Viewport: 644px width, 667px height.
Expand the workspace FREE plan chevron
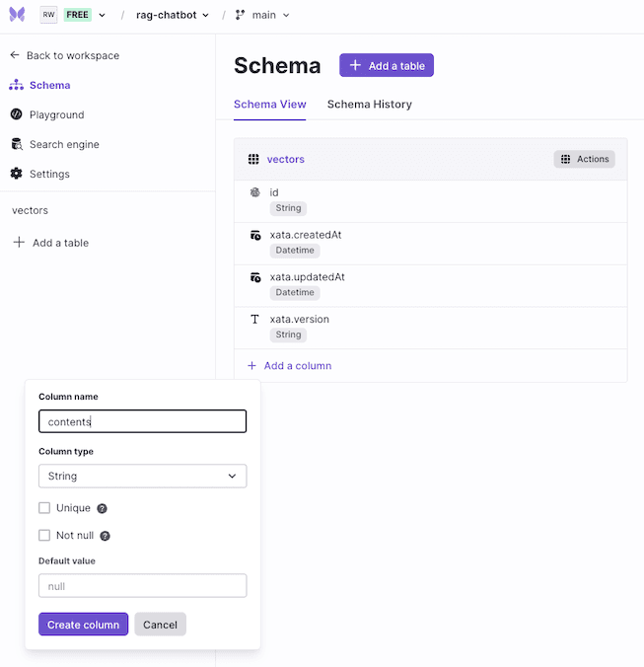click(x=102, y=16)
